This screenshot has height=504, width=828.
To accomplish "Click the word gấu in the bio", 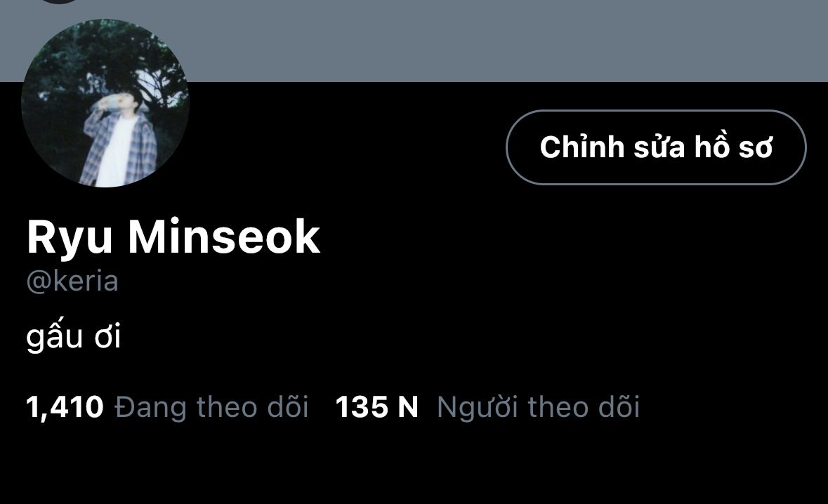I will [54, 337].
